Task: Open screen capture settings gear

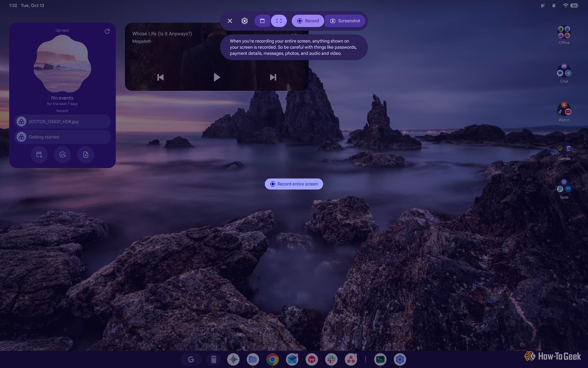Action: [244, 21]
